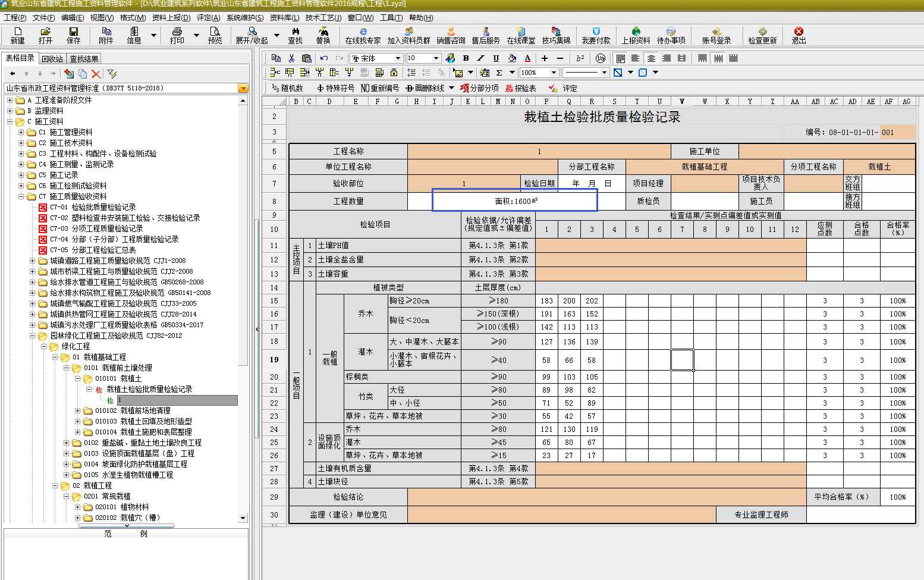Click the fill color bucket swatch
924x580 pixels.
click(512, 58)
